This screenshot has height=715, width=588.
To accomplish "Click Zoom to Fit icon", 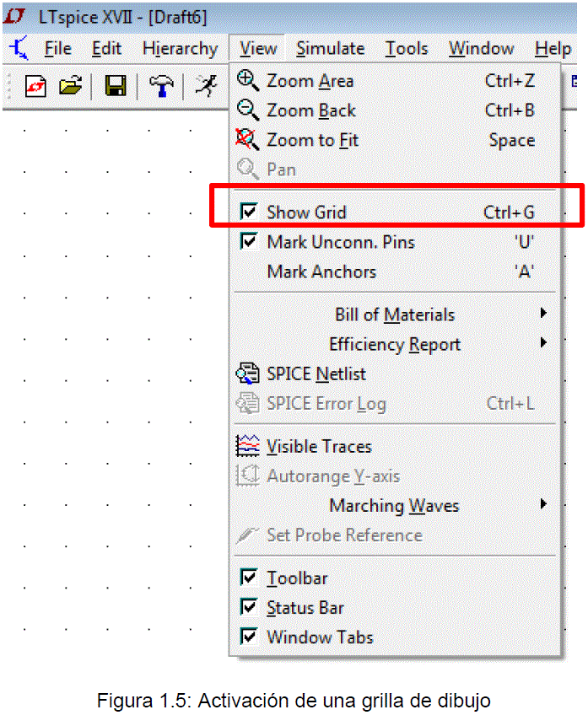I will tap(248, 139).
